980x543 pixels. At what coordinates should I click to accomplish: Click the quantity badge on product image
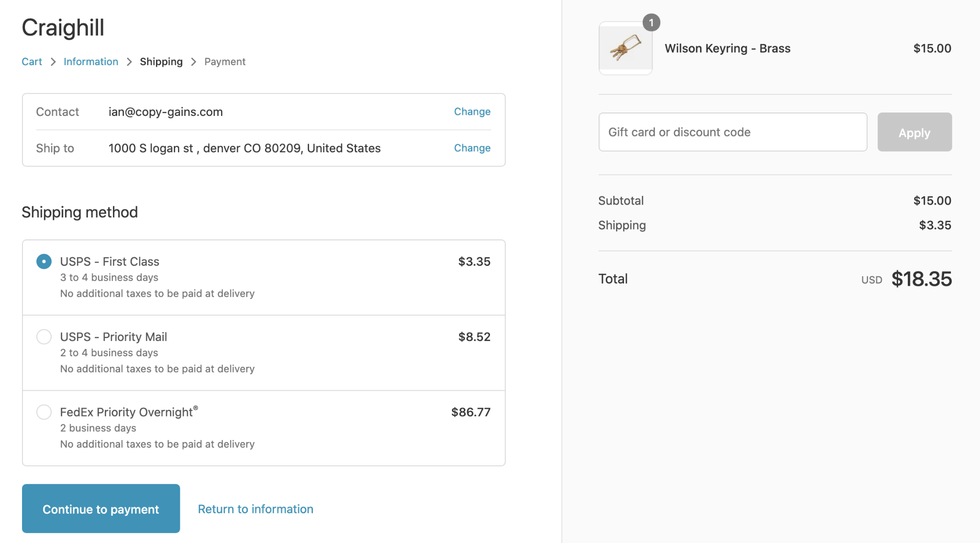(651, 23)
